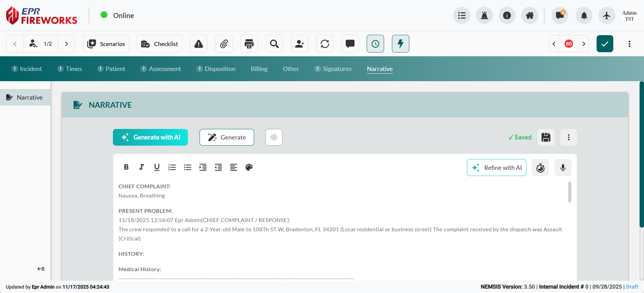Click the refresh sync icon
This screenshot has width=644, height=293.
pos(325,44)
